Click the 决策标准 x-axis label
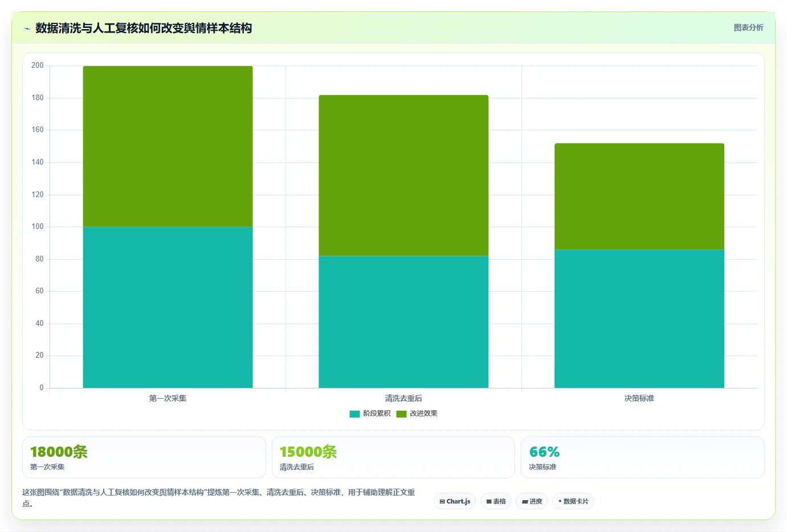 pos(639,398)
